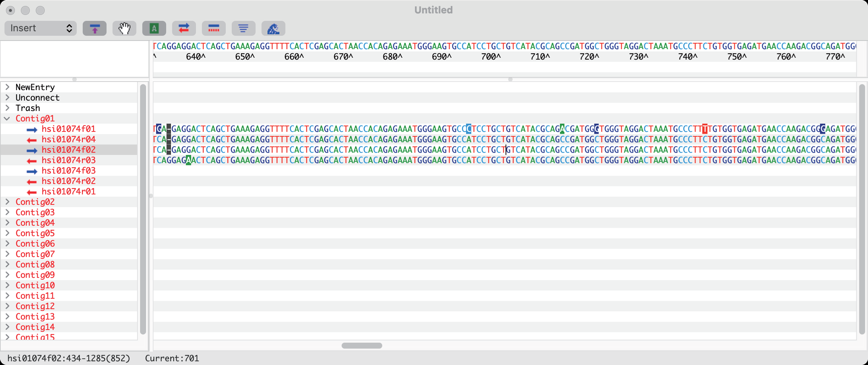Open the Insert edit mode dropdown
868x365 pixels.
coord(41,28)
